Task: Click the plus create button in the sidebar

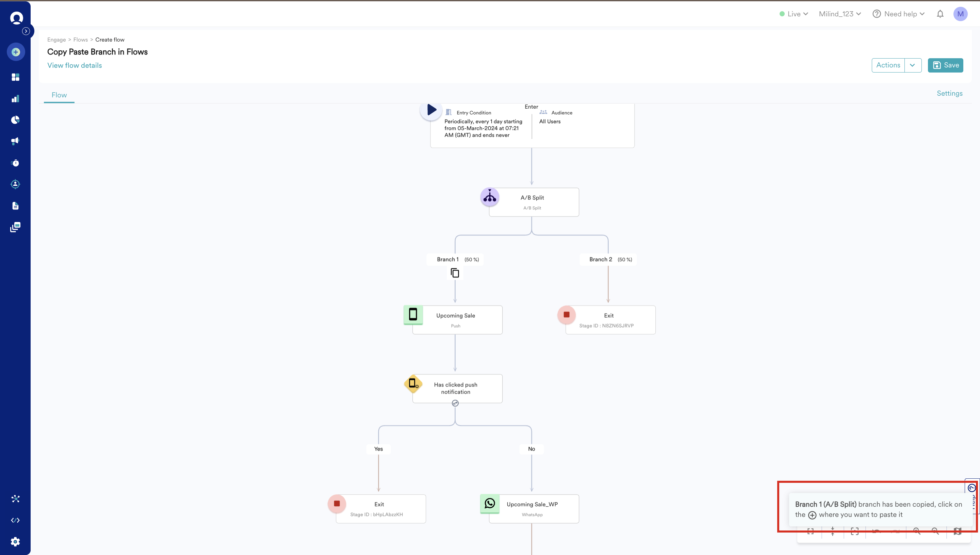Action: coord(16,52)
